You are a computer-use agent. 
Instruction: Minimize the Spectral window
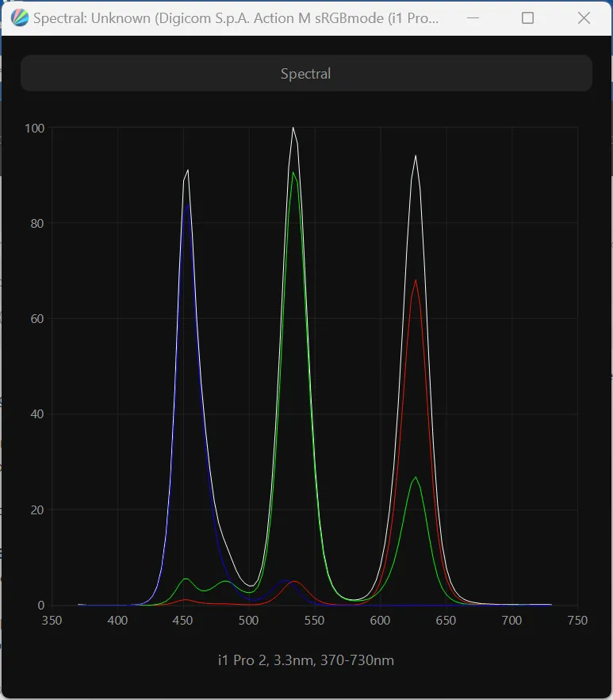pos(471,18)
